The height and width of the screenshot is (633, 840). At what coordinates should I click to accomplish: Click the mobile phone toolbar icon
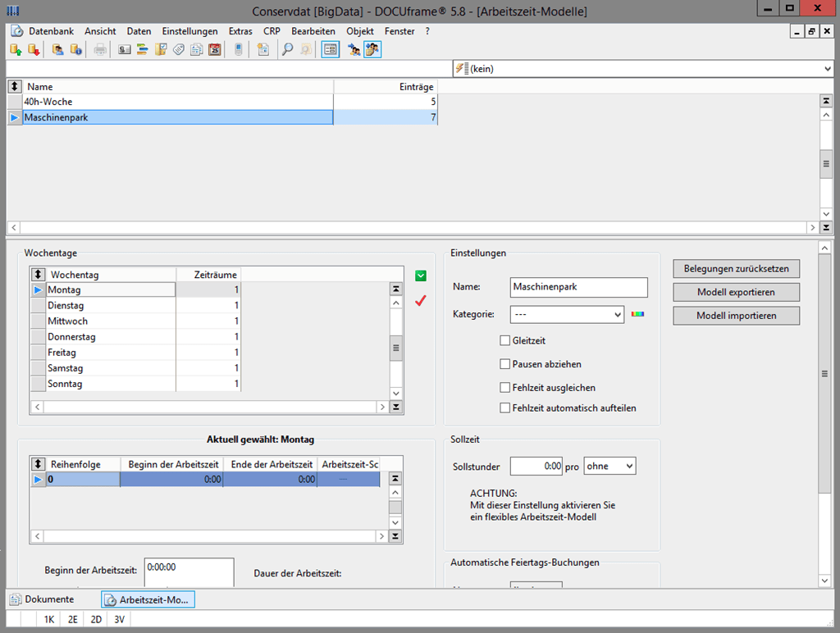[x=239, y=50]
